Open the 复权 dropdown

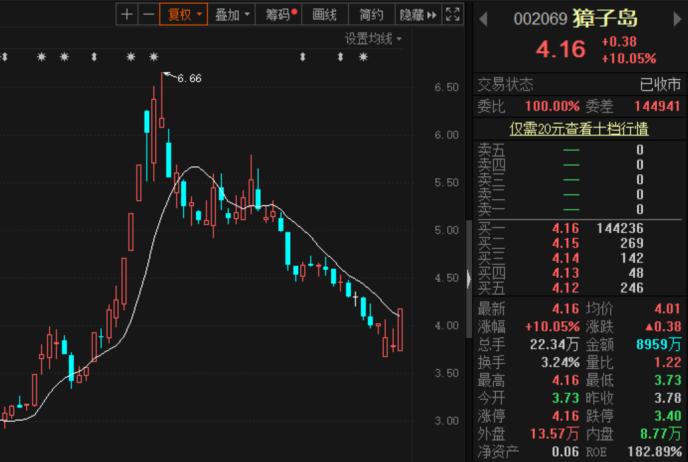pyautogui.click(x=183, y=14)
